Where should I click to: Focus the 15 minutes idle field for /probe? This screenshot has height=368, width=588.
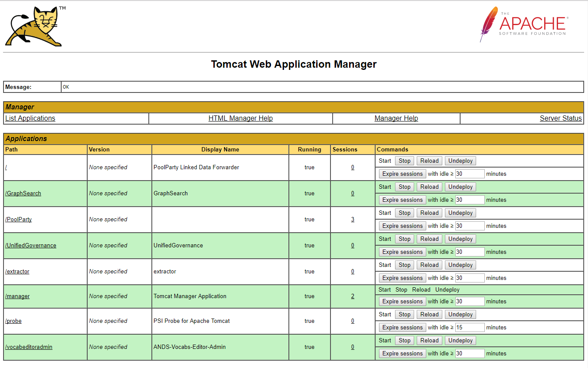coord(470,327)
